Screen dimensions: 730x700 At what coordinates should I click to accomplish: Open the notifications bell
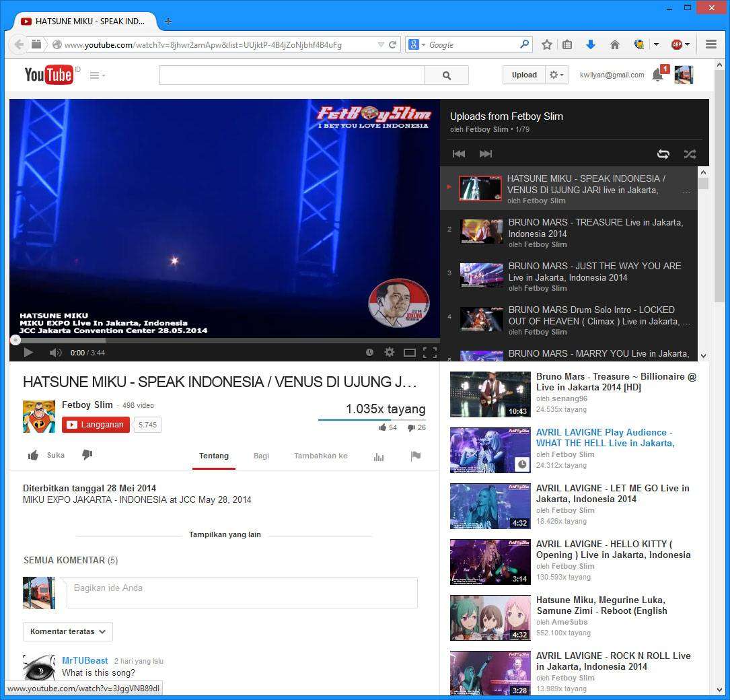pyautogui.click(x=657, y=75)
